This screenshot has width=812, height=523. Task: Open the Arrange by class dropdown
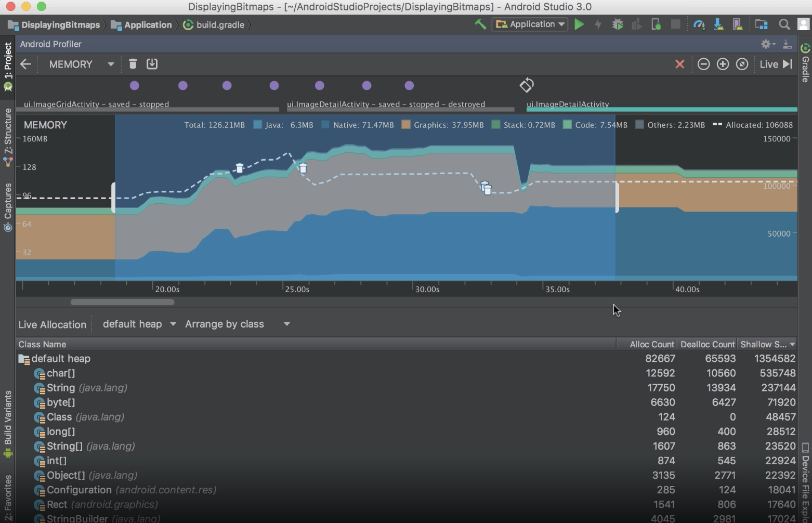237,324
